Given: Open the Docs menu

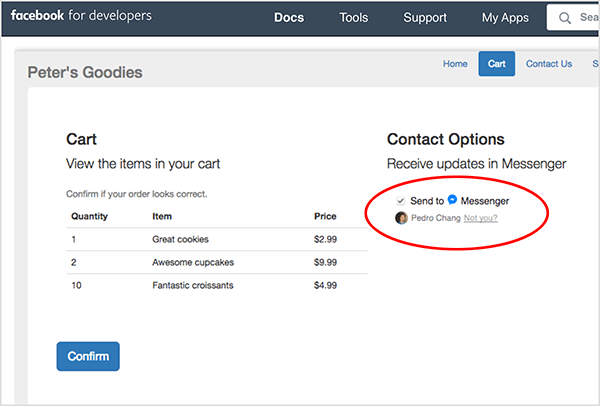Looking at the screenshot, I should point(289,18).
